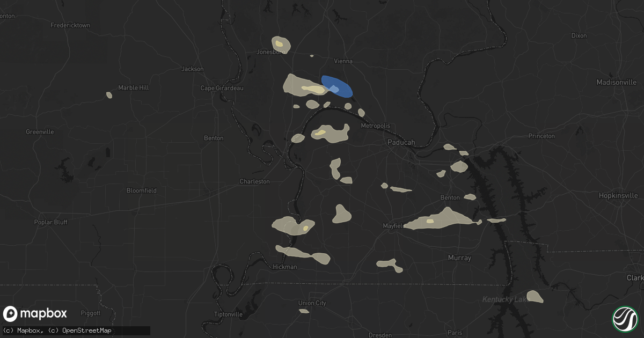Click the Hickman label

[284, 267]
